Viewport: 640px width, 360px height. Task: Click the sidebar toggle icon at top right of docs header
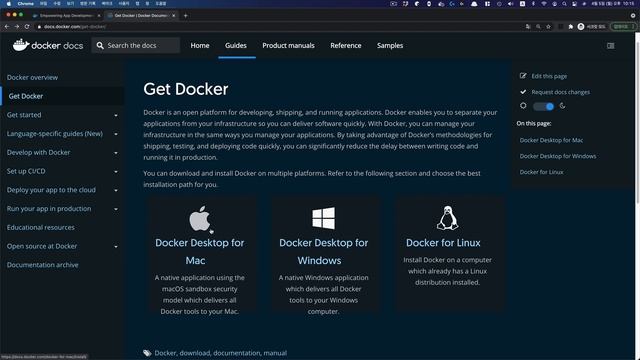pyautogui.click(x=611, y=46)
